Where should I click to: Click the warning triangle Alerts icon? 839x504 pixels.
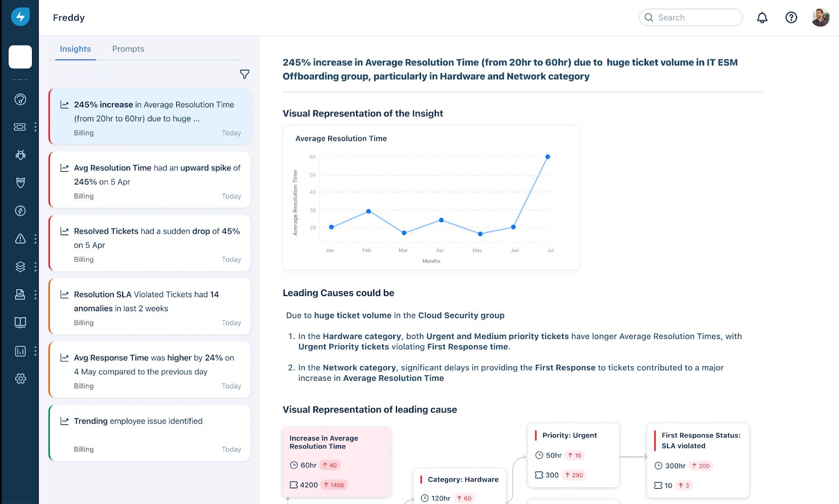pyautogui.click(x=20, y=239)
